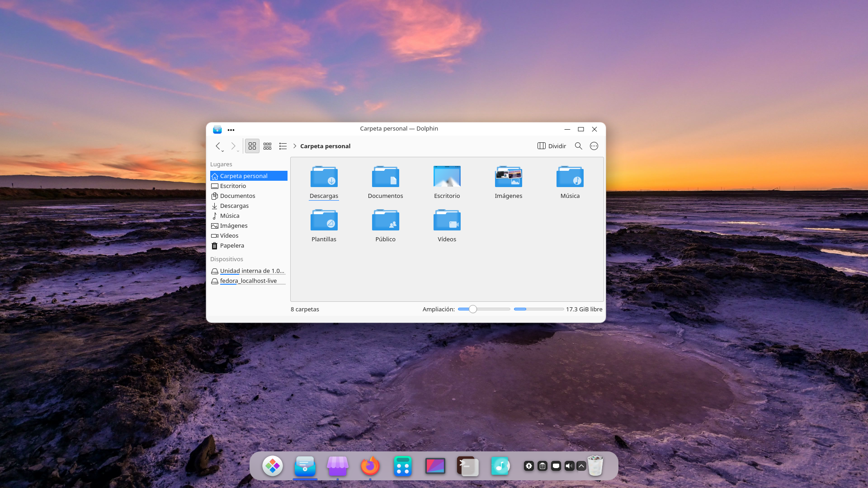Image resolution: width=868 pixels, height=488 pixels.
Task: Open the notifications tray icon
Action: (556, 466)
